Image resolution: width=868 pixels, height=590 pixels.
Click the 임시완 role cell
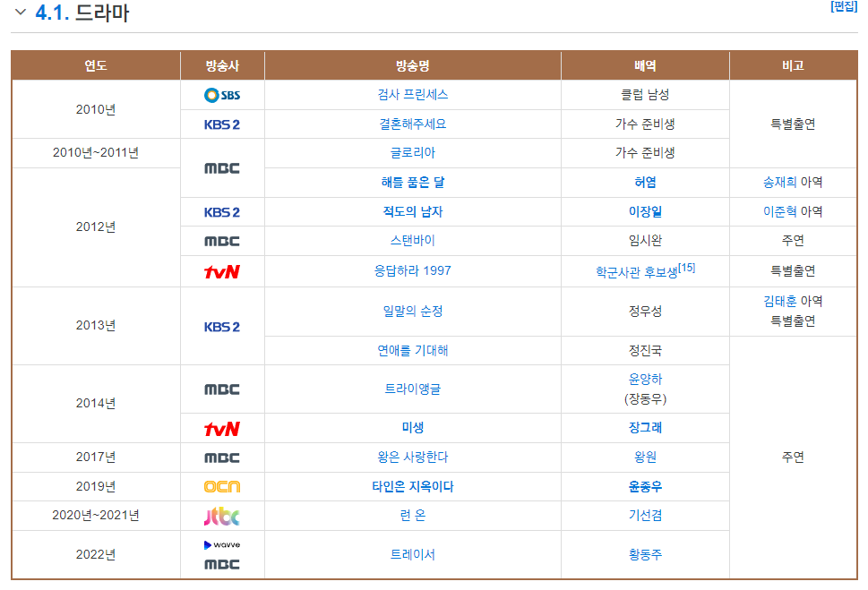[646, 241]
